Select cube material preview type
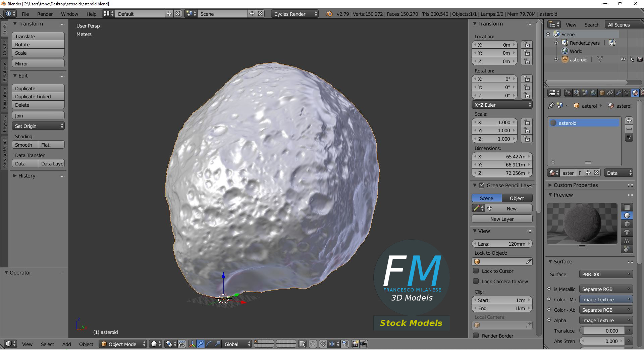Screen dimensions: 644x350 (627, 224)
